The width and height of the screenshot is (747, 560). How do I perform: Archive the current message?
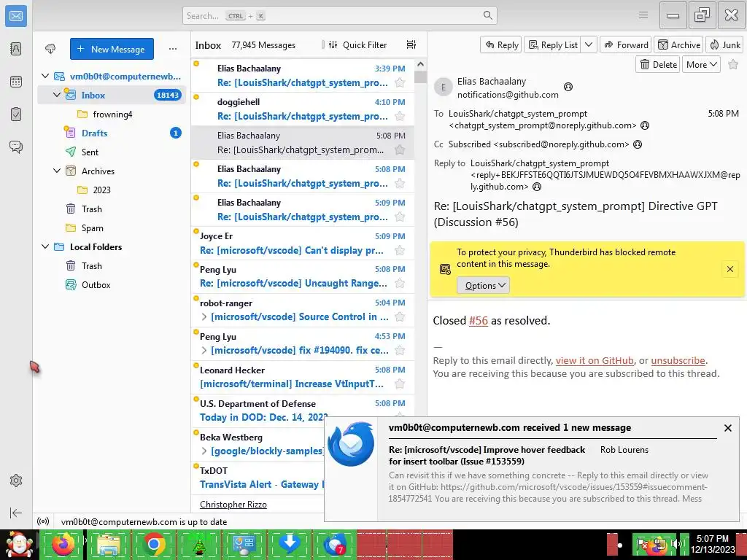pos(679,44)
